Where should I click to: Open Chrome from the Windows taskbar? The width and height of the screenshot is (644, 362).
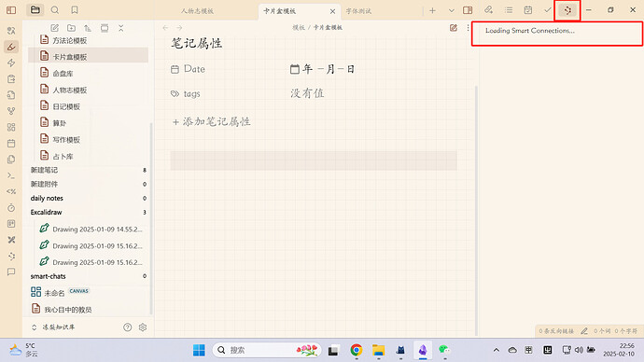coord(357,350)
